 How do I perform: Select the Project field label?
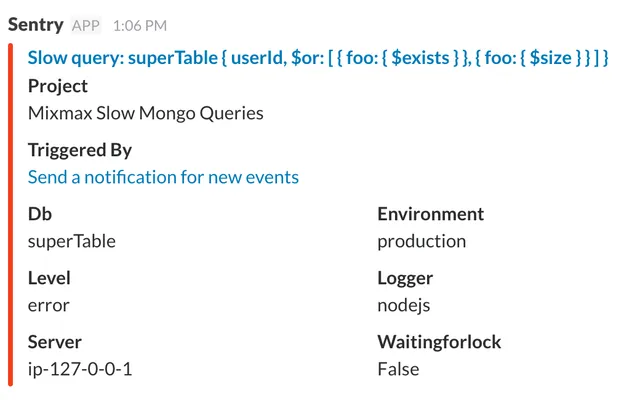click(x=58, y=86)
